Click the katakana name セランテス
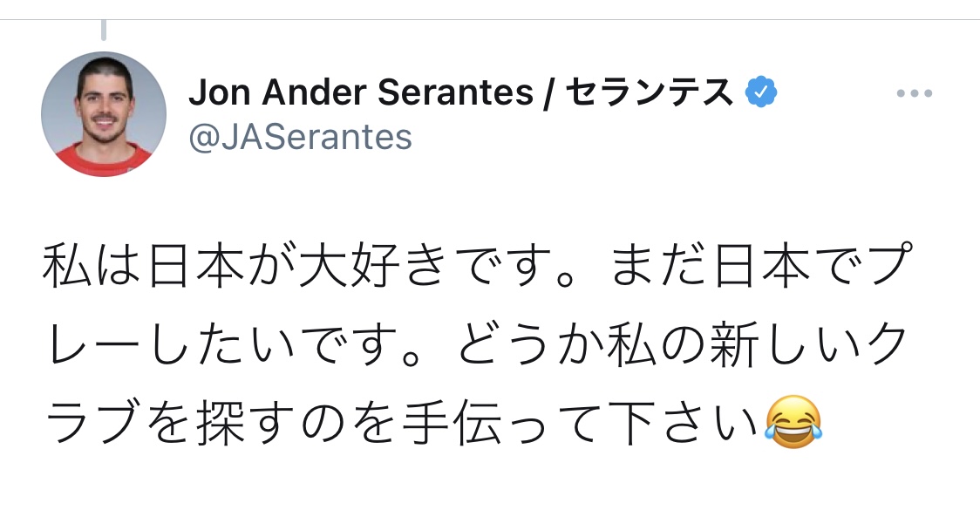The image size is (980, 510). (650, 92)
